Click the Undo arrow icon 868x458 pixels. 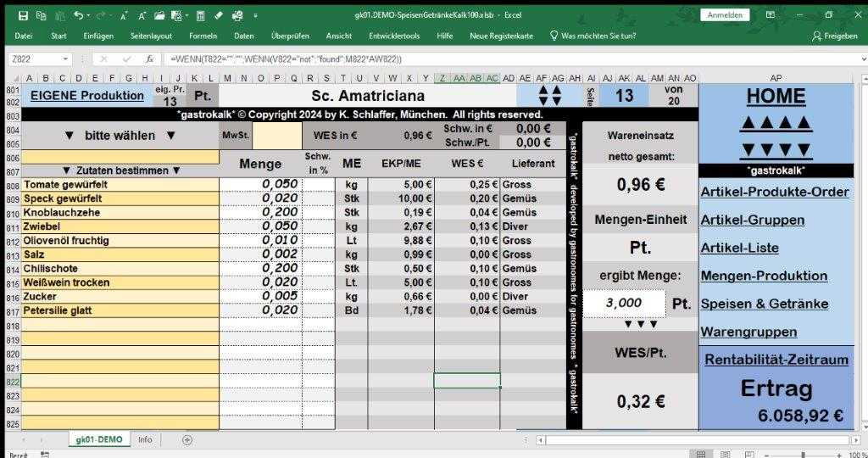77,15
